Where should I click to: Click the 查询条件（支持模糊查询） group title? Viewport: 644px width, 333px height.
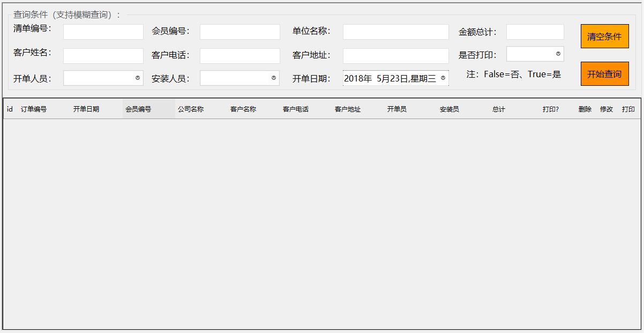(x=67, y=15)
